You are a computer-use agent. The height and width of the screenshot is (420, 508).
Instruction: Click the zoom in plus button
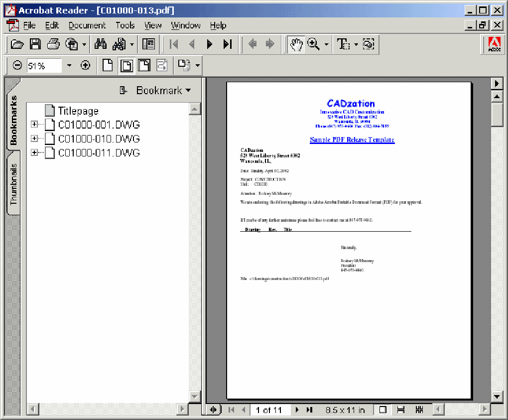pyautogui.click(x=85, y=65)
